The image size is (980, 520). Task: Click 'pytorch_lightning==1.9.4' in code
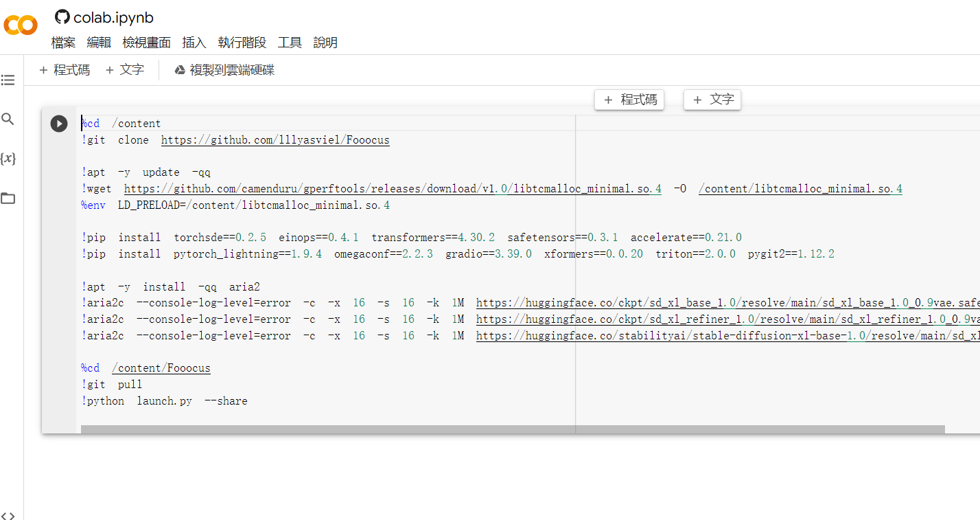pos(248,254)
